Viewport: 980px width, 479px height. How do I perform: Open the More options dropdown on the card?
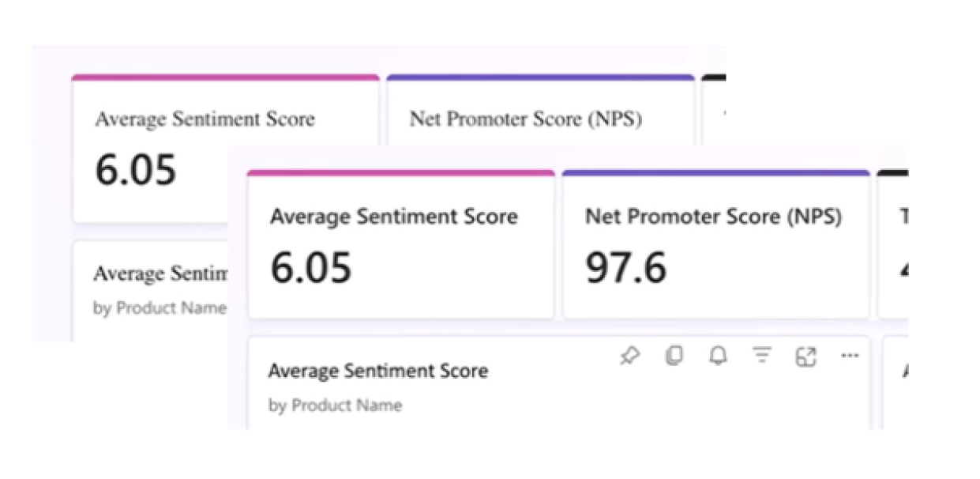[x=850, y=356]
